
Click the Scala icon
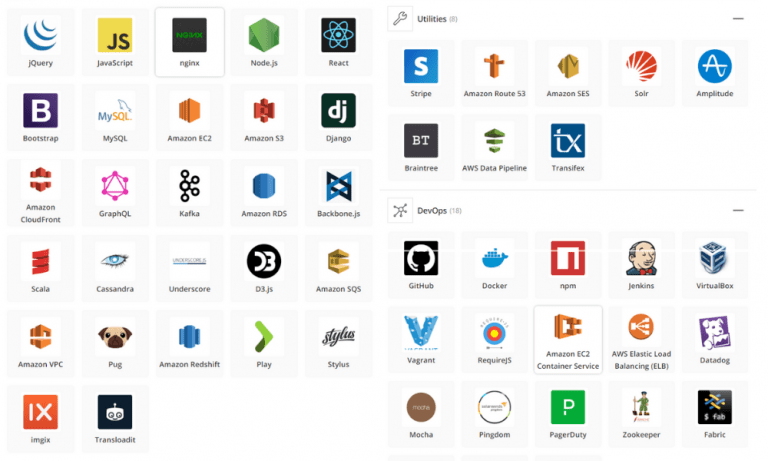[x=41, y=262]
